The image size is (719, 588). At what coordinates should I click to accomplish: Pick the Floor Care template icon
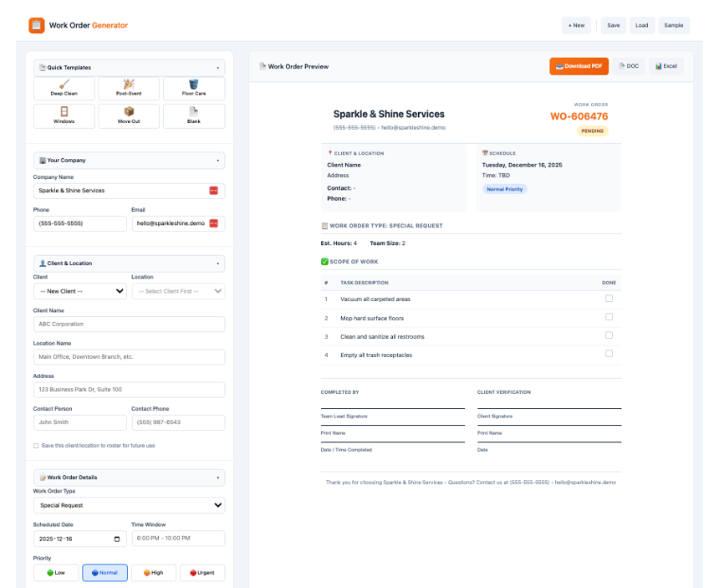tap(193, 84)
